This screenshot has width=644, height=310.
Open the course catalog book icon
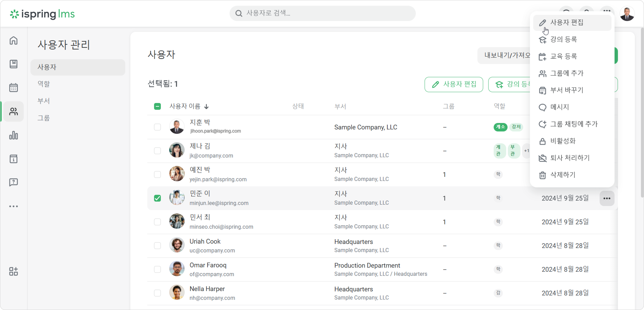[x=13, y=64]
